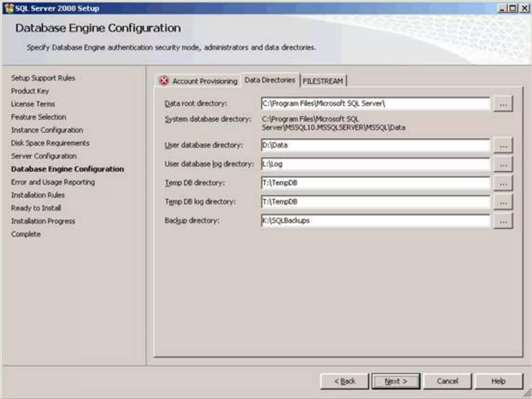Click browse button for Temp DB log directory
Screen dimensions: 532x399
503,202
